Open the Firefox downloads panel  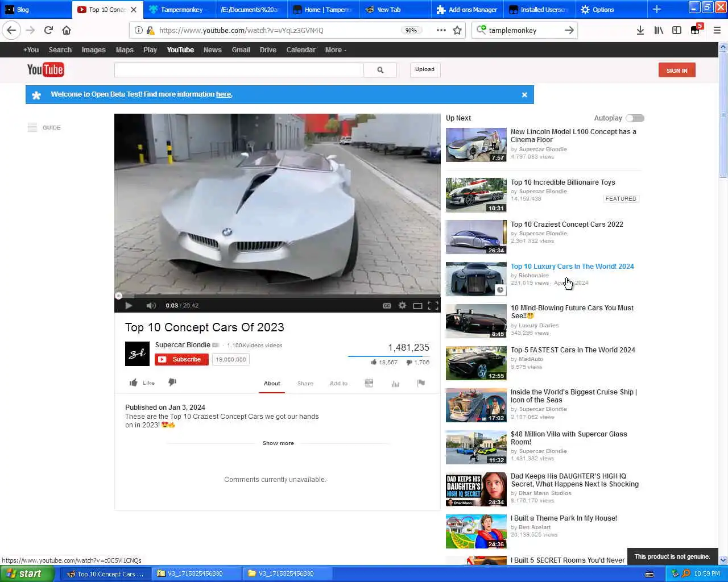pyautogui.click(x=640, y=30)
